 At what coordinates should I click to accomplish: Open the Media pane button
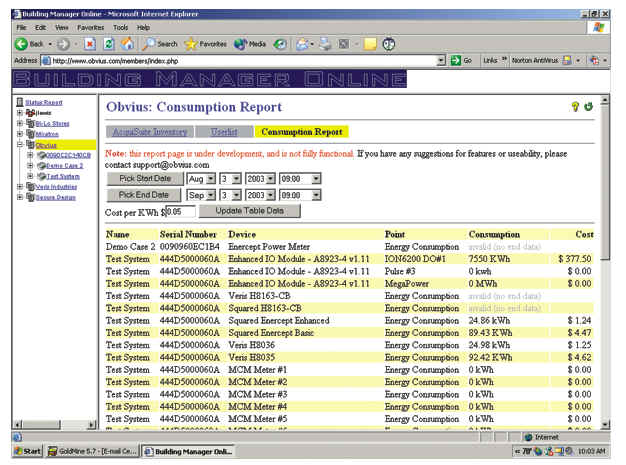coord(250,44)
